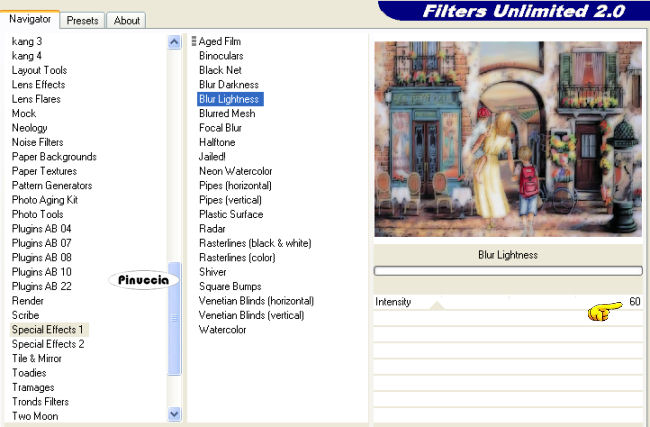Image resolution: width=650 pixels, height=427 pixels.
Task: Select the Photo Aging Kit category
Action: coord(45,200)
